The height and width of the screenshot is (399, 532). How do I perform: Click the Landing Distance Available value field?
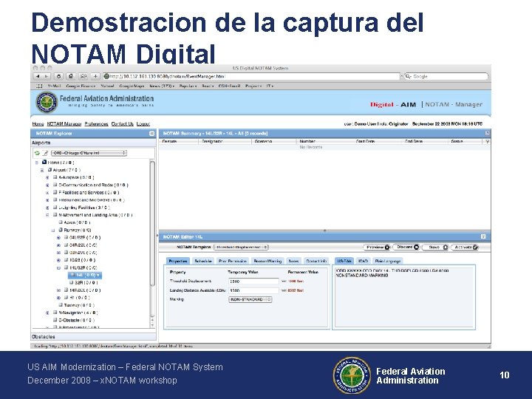pos(253,290)
